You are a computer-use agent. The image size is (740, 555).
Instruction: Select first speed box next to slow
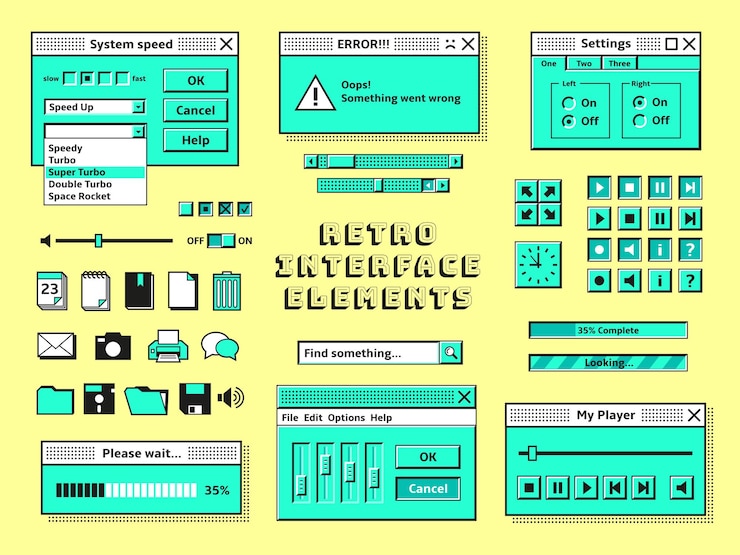click(x=69, y=78)
